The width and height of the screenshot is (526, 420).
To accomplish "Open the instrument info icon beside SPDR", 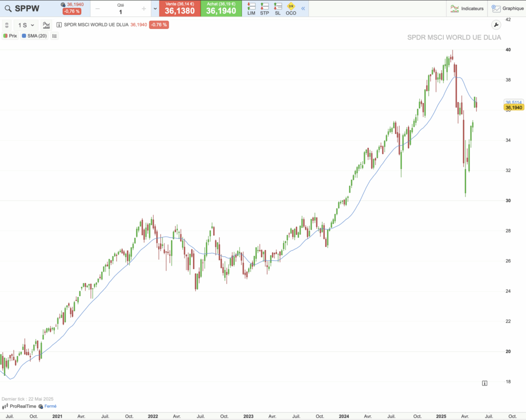I will (x=59, y=25).
